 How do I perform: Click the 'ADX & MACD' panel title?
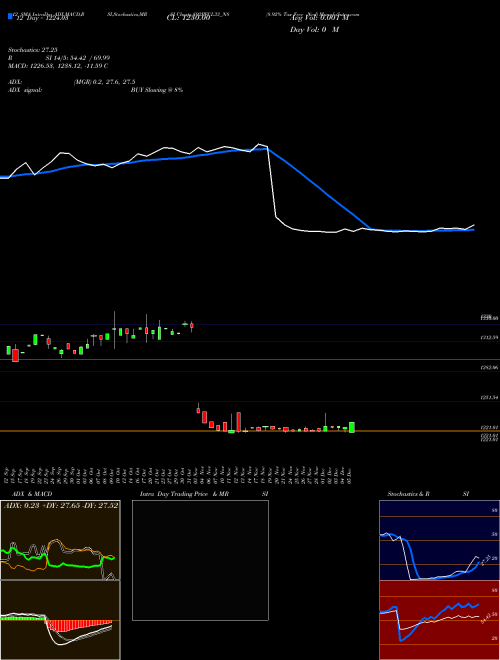point(32,494)
